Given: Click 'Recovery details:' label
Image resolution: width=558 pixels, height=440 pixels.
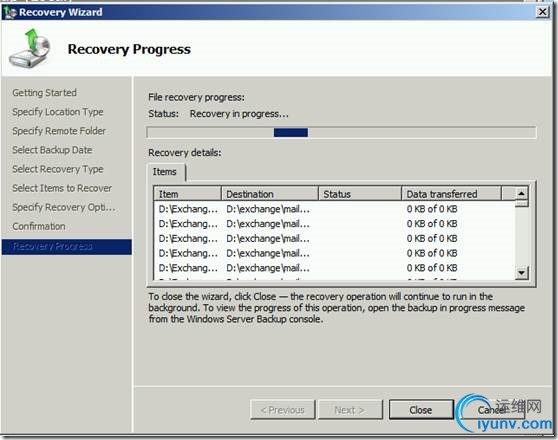Looking at the screenshot, I should click(x=185, y=153).
